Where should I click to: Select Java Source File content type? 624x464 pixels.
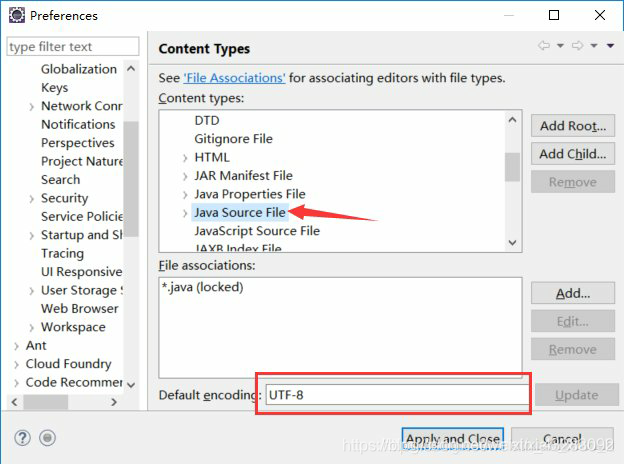240,213
